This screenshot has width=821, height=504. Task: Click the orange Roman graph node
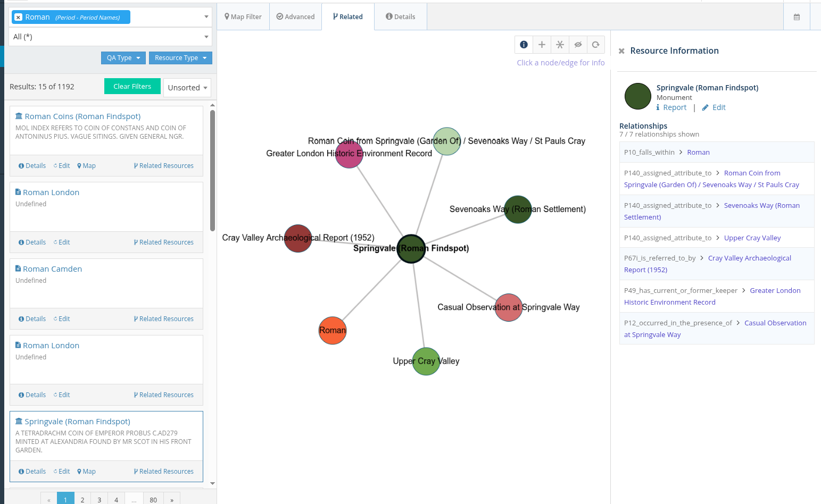[333, 331]
